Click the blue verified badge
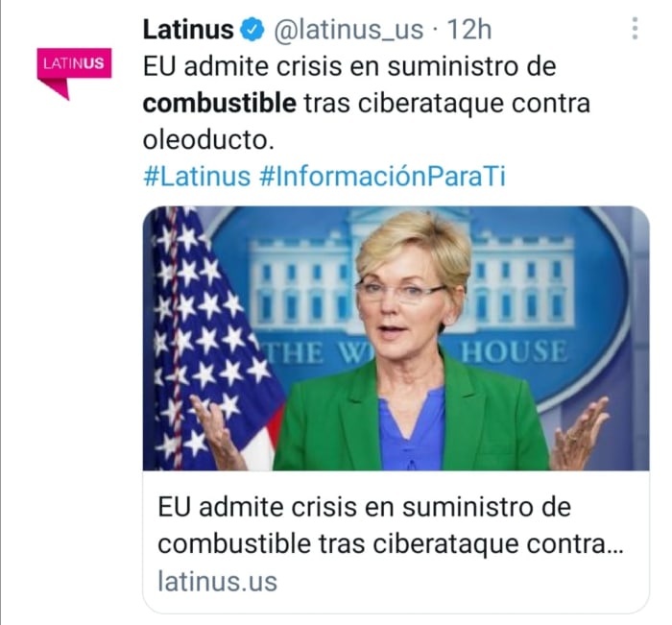 [252, 30]
